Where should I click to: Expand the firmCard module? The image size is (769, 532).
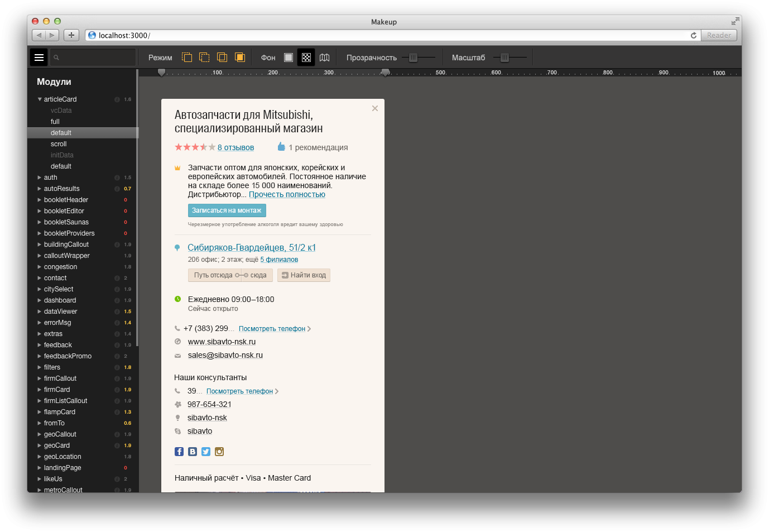click(40, 390)
